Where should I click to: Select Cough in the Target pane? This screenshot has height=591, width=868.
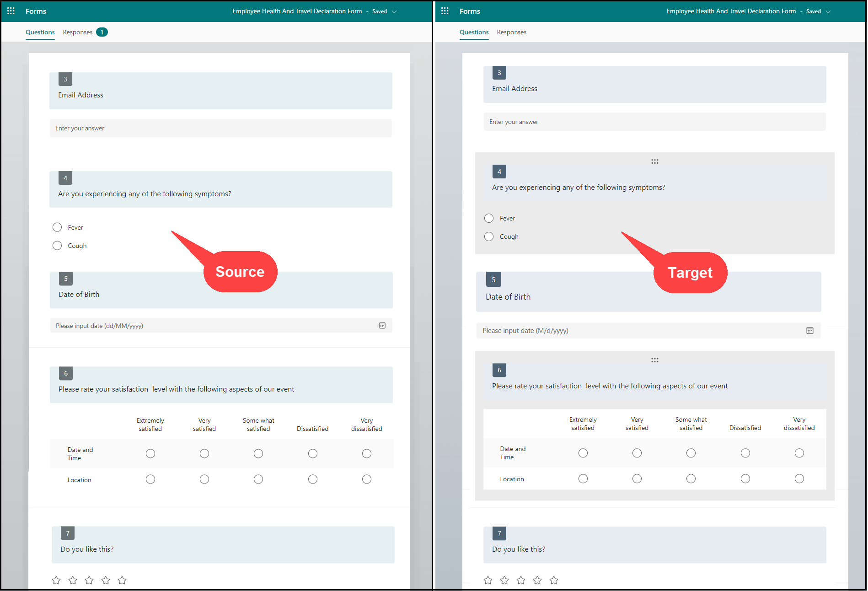tap(488, 236)
